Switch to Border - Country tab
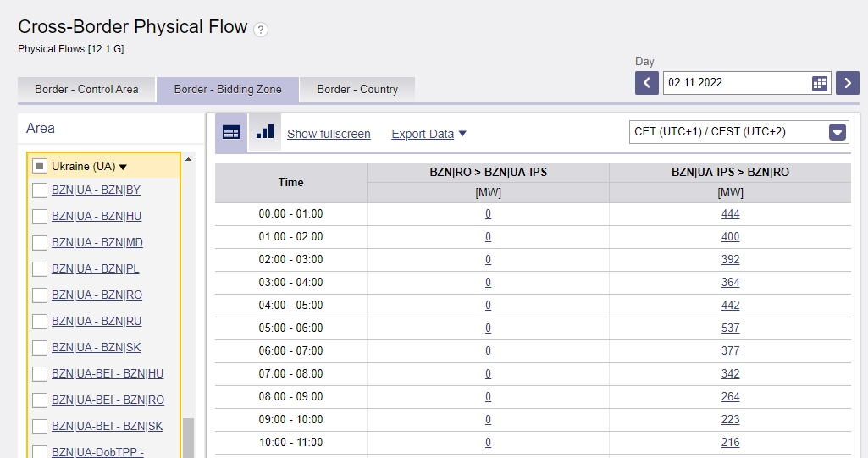Image resolution: width=868 pixels, height=458 pixels. pyautogui.click(x=357, y=90)
